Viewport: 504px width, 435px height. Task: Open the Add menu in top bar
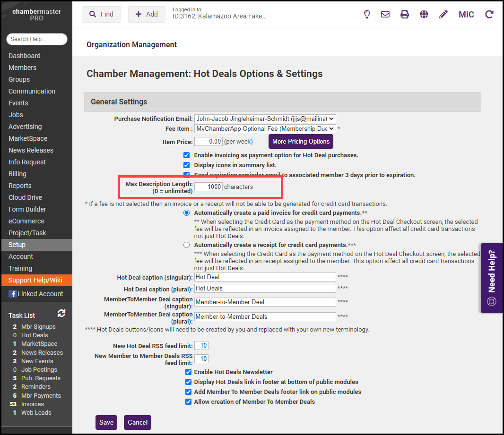147,14
